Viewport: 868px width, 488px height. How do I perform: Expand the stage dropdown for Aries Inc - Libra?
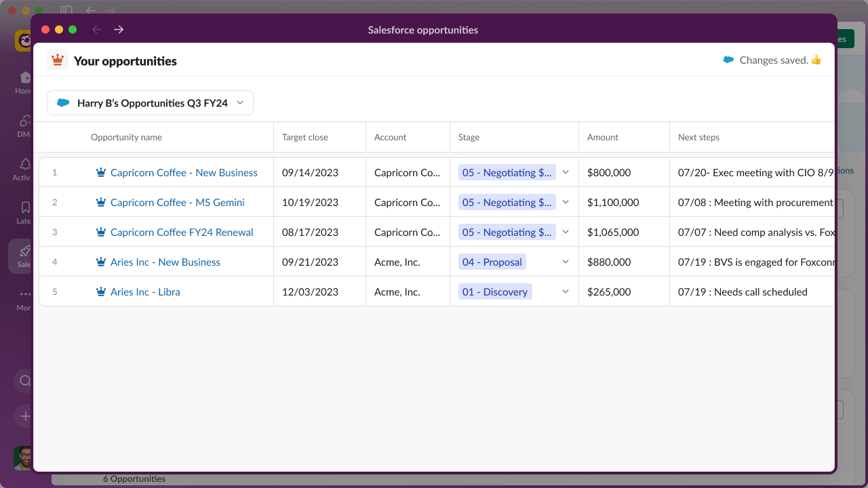pos(566,292)
